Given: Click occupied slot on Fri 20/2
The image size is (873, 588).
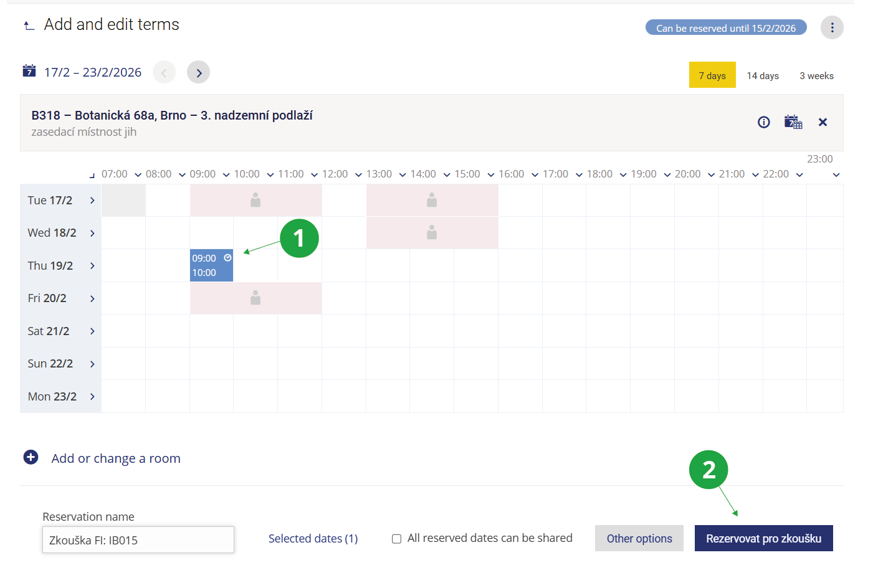Looking at the screenshot, I should [255, 298].
